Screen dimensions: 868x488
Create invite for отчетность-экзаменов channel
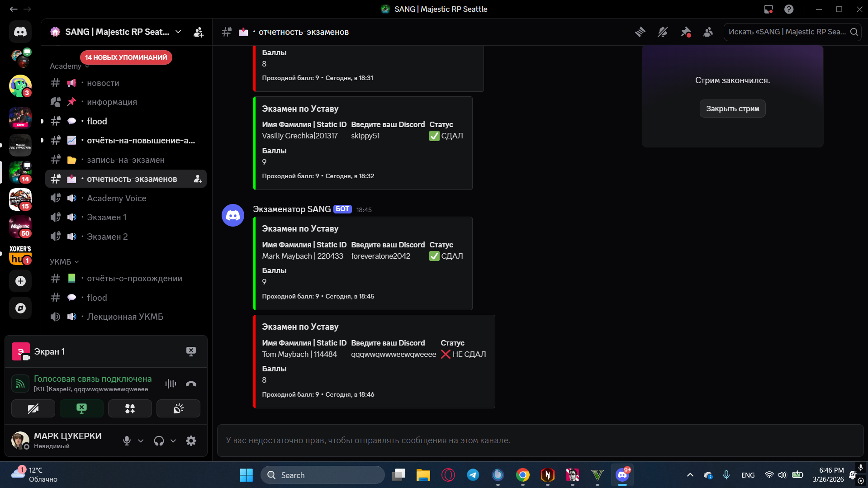[x=198, y=179]
